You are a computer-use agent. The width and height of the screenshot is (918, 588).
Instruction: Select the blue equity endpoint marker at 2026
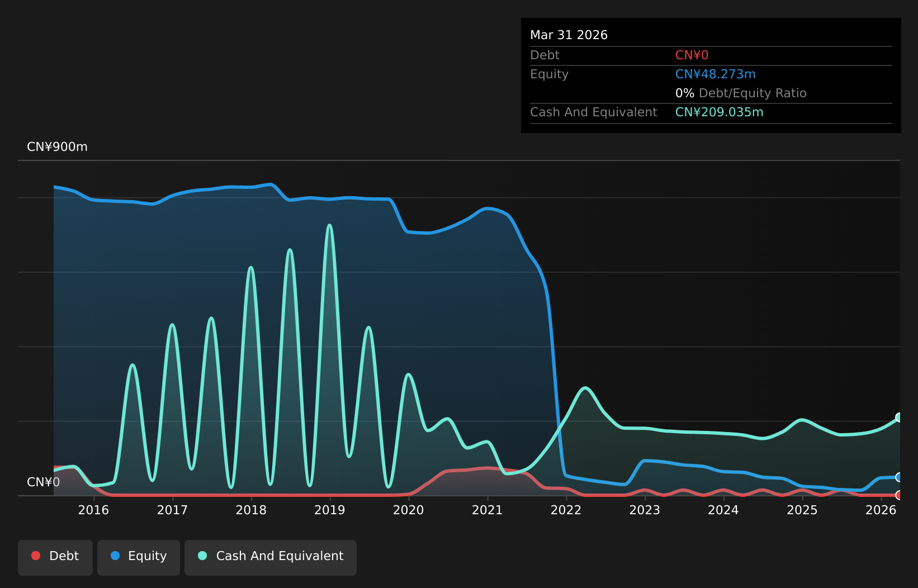899,477
